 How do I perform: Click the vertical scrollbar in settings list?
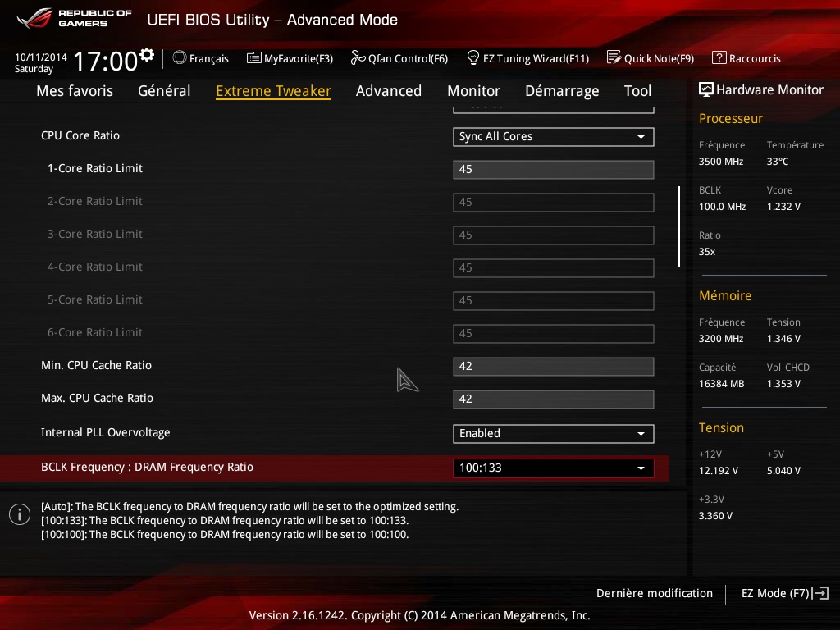[x=678, y=226]
